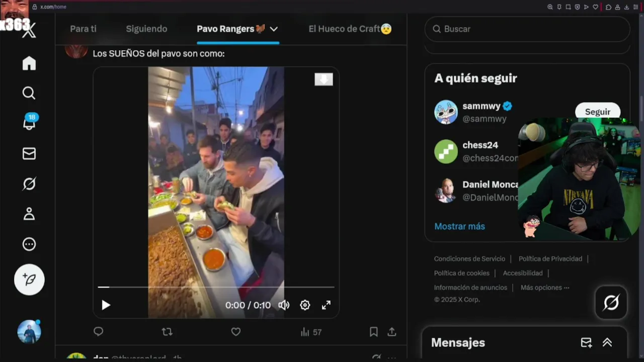Expand the Pavo Rangers tab chevron

274,29
